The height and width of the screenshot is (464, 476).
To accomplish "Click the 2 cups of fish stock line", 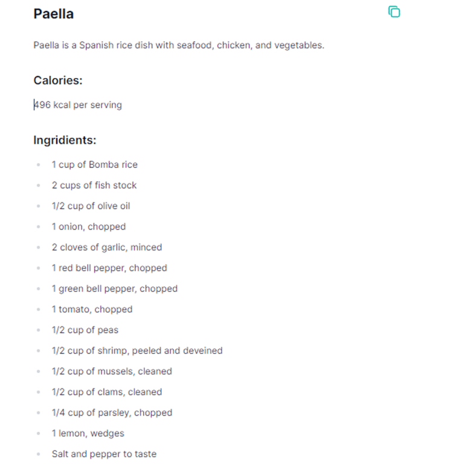I will coord(94,185).
